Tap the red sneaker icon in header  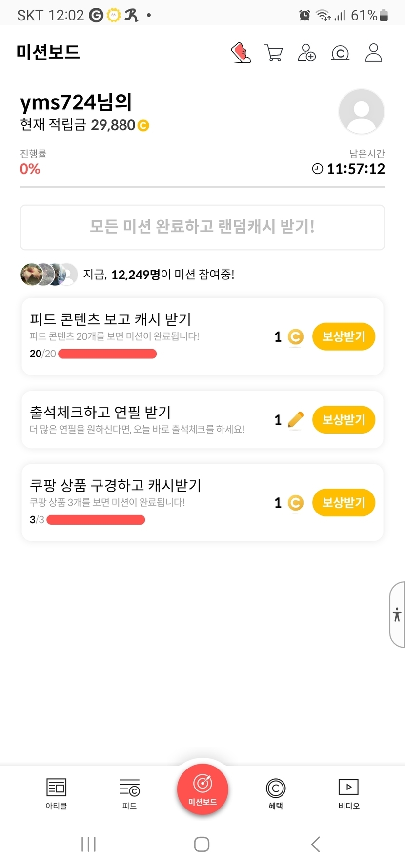[x=241, y=53]
